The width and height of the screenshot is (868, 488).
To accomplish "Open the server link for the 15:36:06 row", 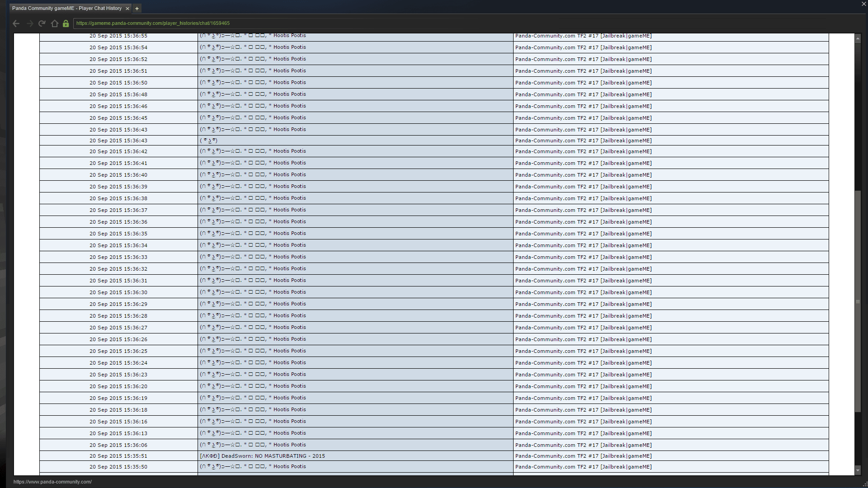I will click(583, 445).
